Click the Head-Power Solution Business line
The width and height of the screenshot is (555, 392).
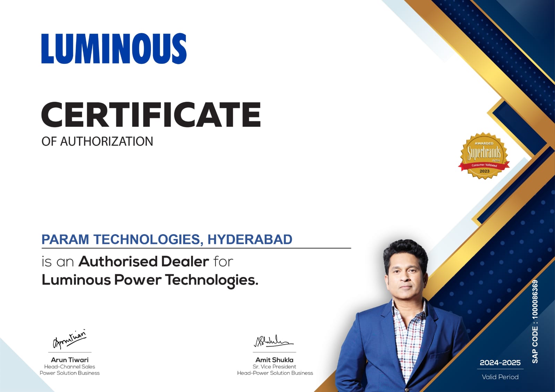[x=275, y=373]
